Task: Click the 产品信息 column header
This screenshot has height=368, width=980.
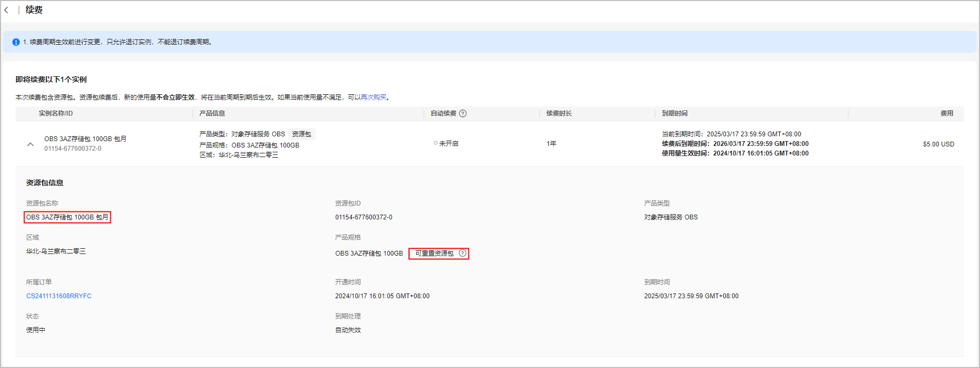Action: [212, 113]
